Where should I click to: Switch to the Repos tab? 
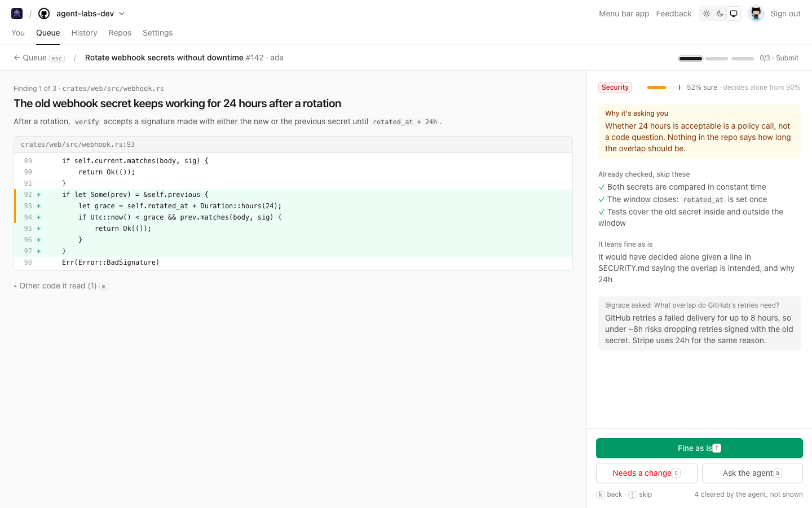[120, 33]
